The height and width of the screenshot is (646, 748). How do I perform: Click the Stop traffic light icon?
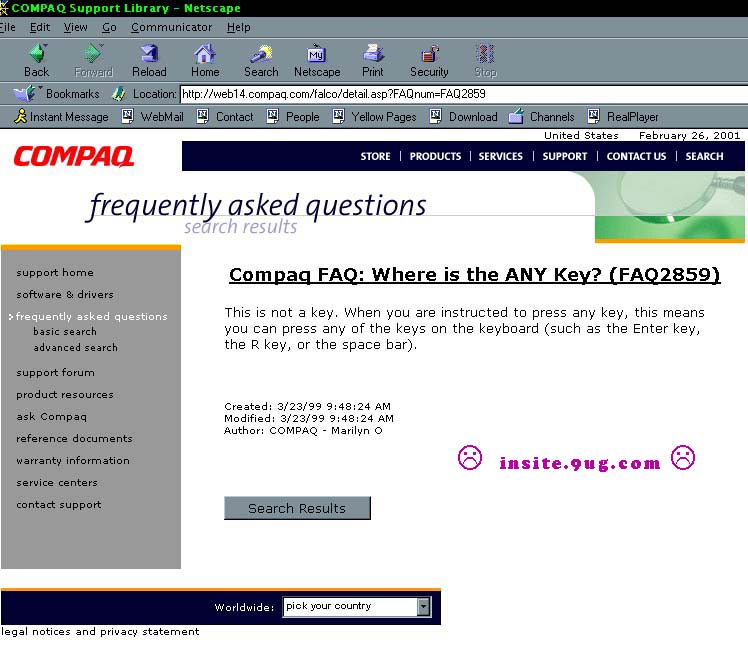[x=485, y=54]
